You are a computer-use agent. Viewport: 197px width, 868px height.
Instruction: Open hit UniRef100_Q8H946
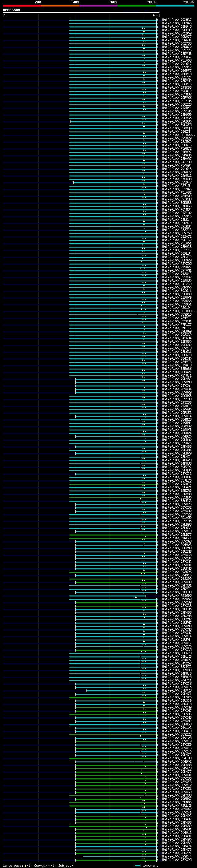[177, 23]
